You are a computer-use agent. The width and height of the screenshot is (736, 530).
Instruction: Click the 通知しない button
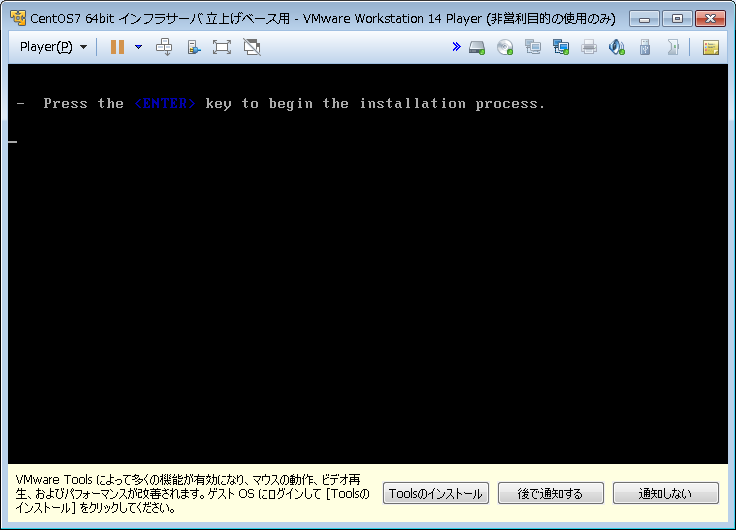click(666, 493)
